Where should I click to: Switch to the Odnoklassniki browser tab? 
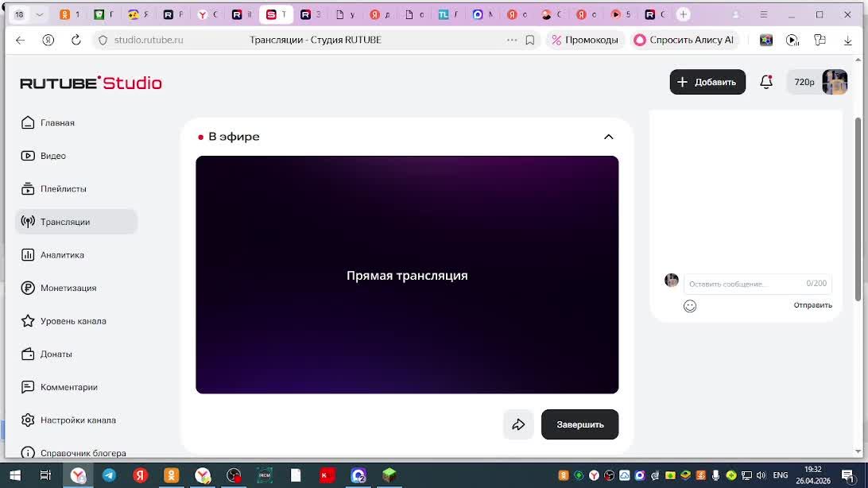70,14
